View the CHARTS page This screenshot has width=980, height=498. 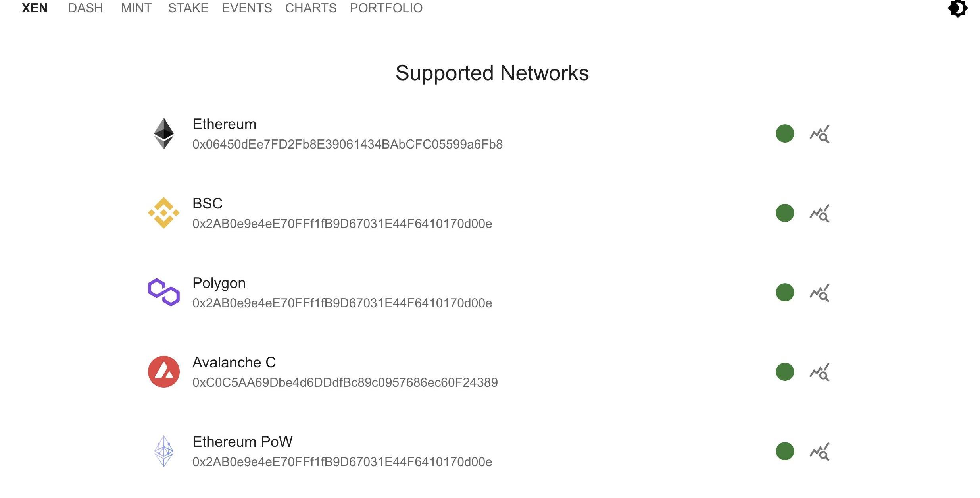(311, 8)
